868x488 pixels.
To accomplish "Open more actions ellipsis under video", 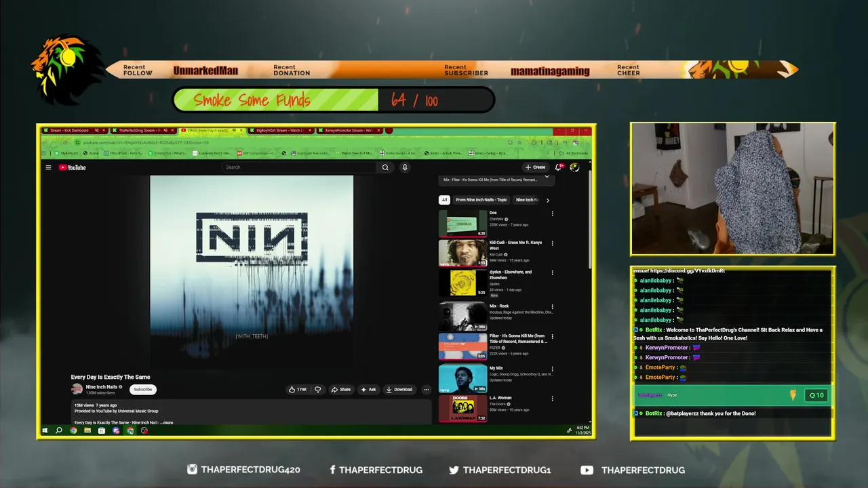I will pyautogui.click(x=426, y=390).
